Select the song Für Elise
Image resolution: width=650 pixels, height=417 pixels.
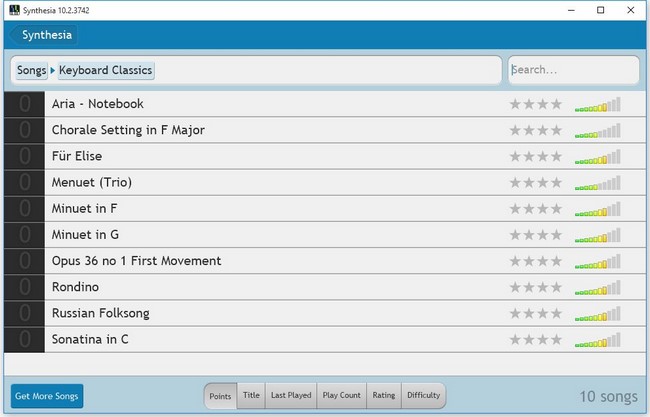pyautogui.click(x=325, y=156)
